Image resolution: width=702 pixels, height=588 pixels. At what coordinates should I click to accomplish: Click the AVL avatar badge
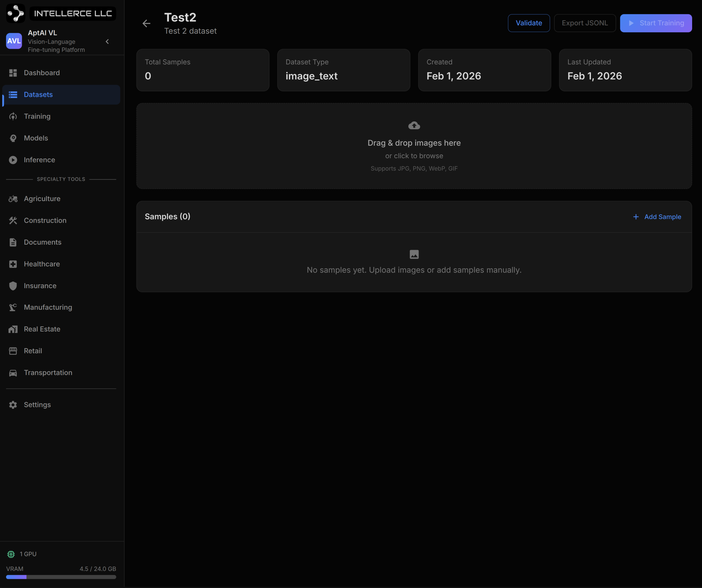click(x=14, y=41)
